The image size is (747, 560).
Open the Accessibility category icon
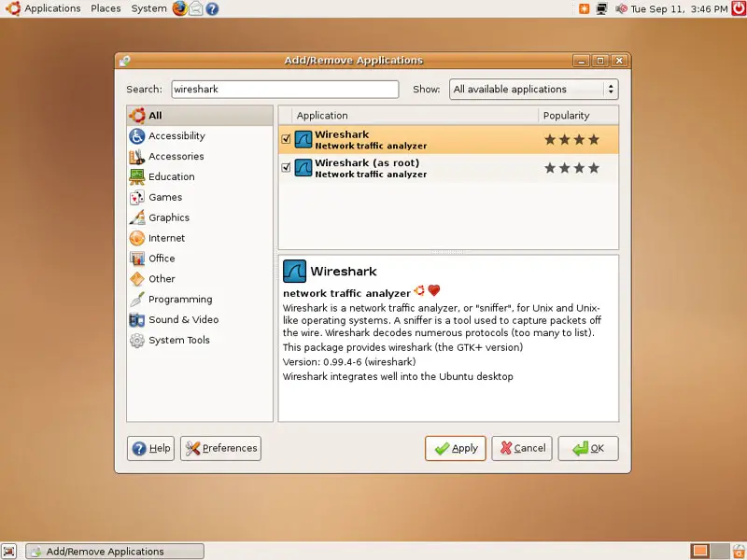pyautogui.click(x=137, y=136)
